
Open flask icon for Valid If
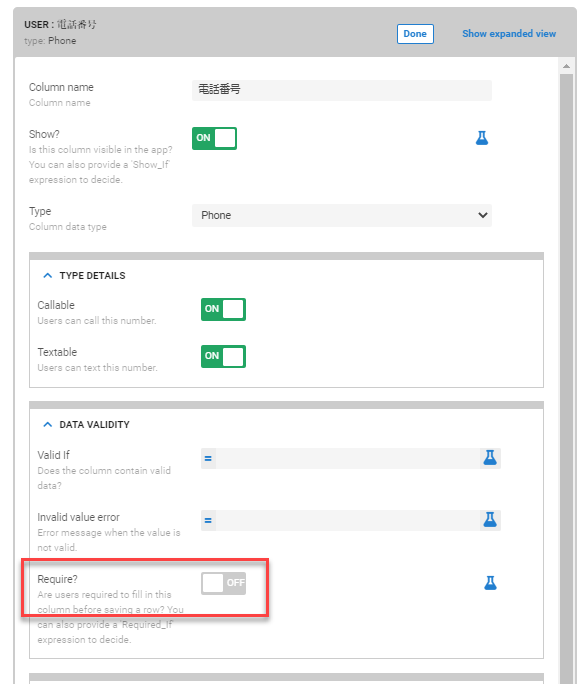pos(490,458)
